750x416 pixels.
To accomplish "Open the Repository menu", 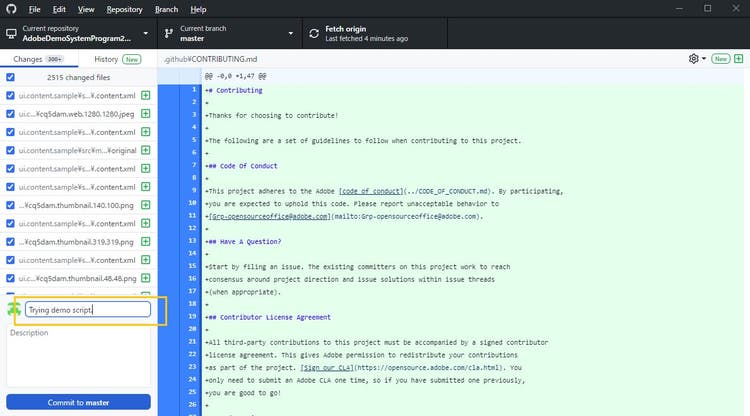I will click(x=124, y=9).
